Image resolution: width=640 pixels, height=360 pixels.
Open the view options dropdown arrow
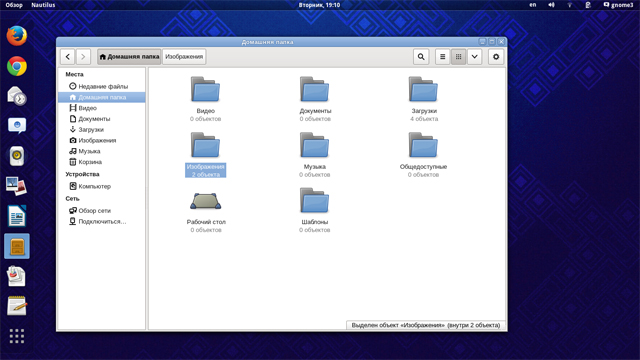(x=474, y=57)
